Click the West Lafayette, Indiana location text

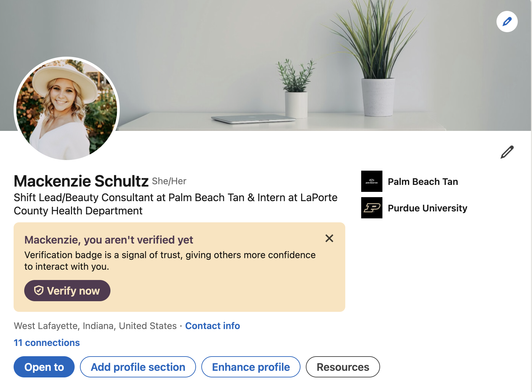pos(95,326)
